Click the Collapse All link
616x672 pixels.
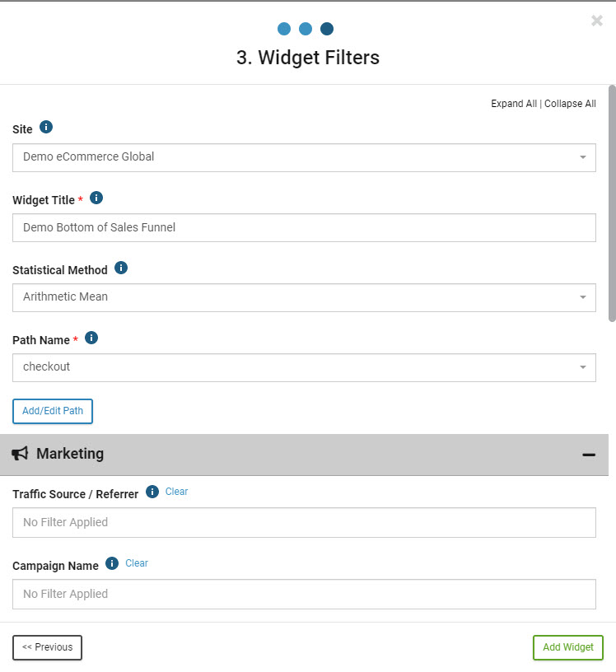click(570, 104)
